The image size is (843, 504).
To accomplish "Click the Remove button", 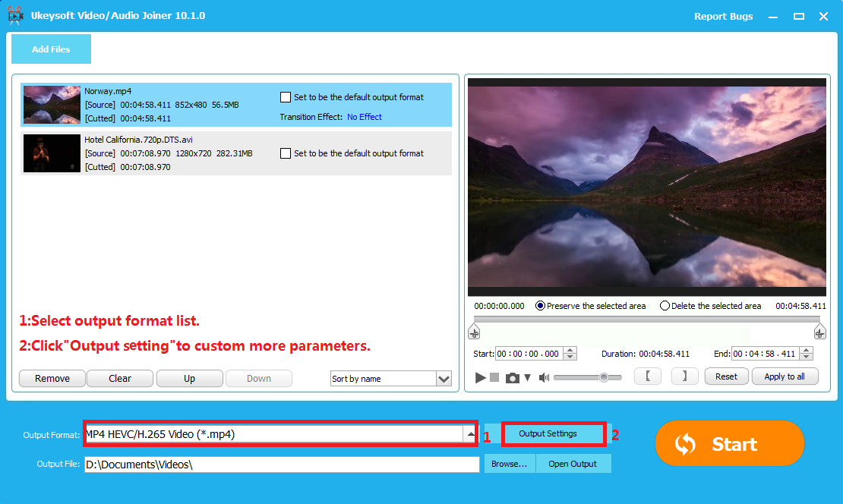I will (52, 378).
